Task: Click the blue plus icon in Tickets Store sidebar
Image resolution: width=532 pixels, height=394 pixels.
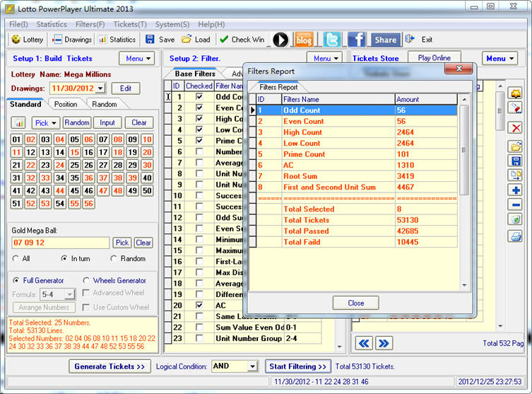Action: (x=516, y=190)
